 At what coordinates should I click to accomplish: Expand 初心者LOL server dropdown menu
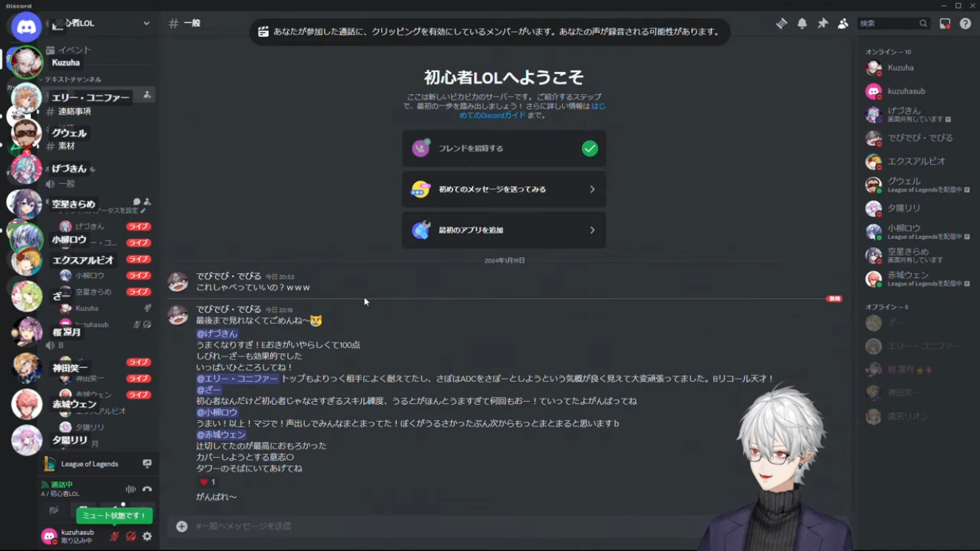(146, 24)
